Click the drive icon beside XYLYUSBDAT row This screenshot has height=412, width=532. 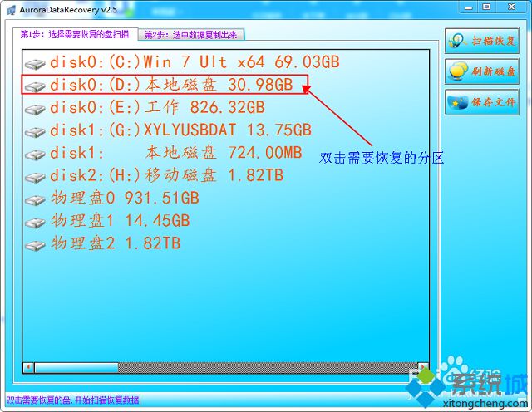[x=35, y=132]
